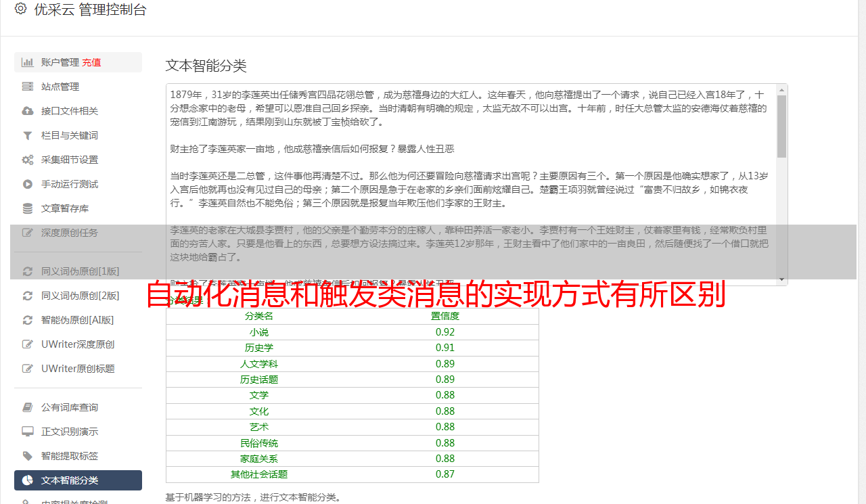Click the 历史话题 category cell
The width and height of the screenshot is (866, 504).
point(259,380)
